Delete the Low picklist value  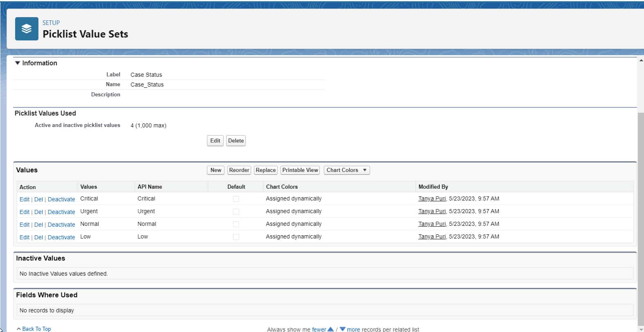click(x=38, y=237)
